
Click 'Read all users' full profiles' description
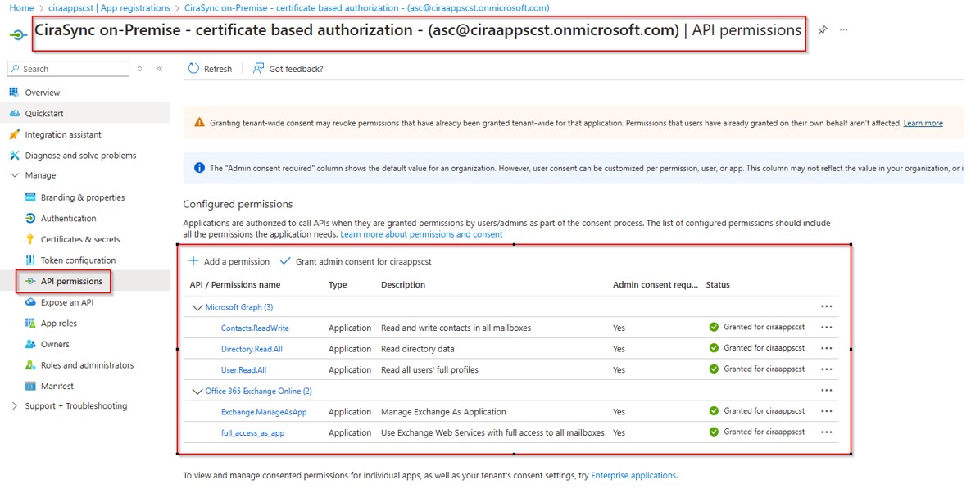coord(429,369)
